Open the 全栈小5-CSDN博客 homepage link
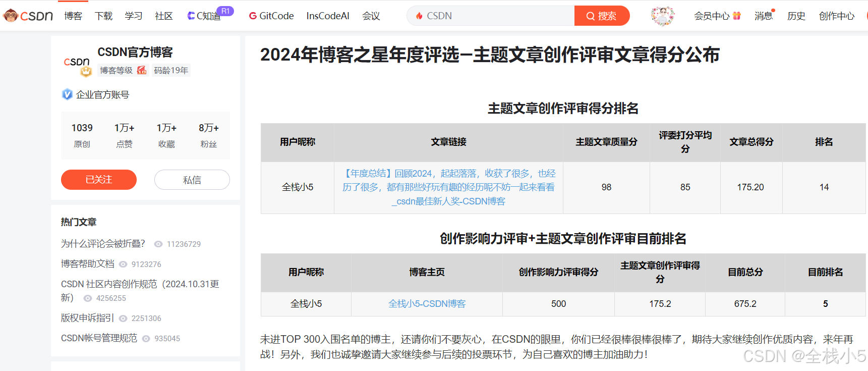Viewport: 868px width, 371px height. point(427,304)
